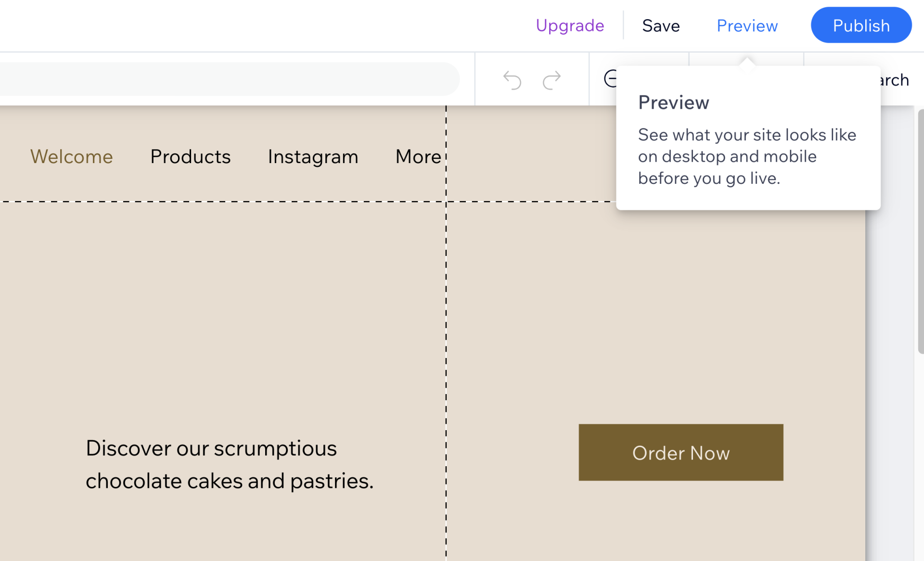Click the tooltip description about desktop and mobile
The height and width of the screenshot is (561, 924).
tap(747, 156)
